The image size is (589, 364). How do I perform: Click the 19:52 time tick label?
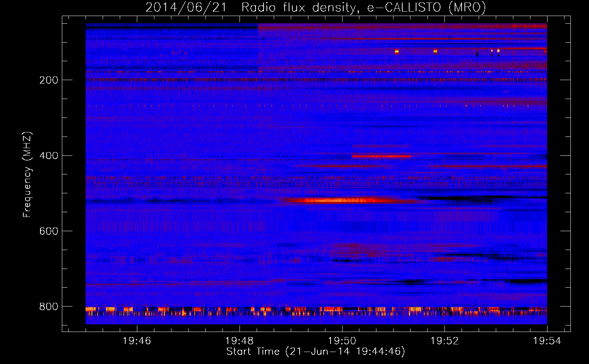pos(445,341)
